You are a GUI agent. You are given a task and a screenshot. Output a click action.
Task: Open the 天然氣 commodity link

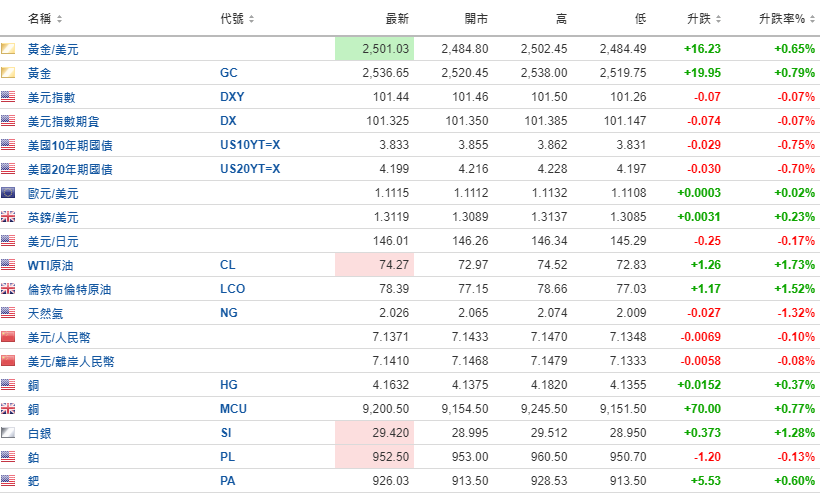pyautogui.click(x=46, y=313)
